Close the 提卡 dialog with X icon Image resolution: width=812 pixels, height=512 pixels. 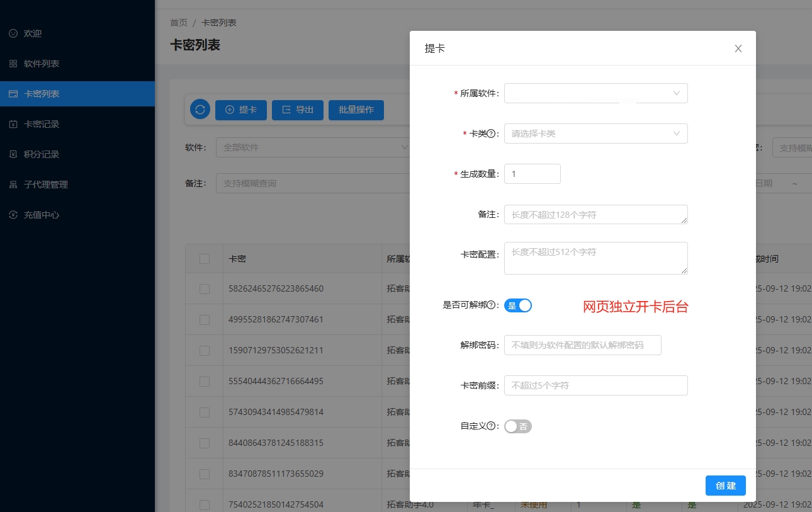coord(738,48)
